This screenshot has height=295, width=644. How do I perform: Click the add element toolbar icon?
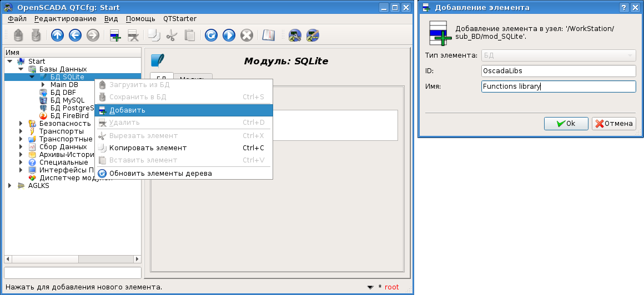pyautogui.click(x=115, y=35)
